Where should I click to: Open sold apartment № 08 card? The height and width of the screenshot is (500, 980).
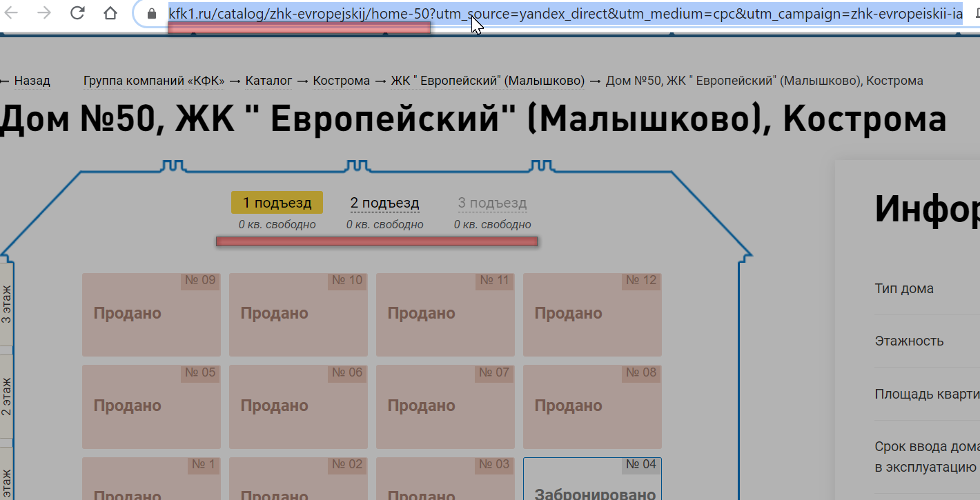592,407
